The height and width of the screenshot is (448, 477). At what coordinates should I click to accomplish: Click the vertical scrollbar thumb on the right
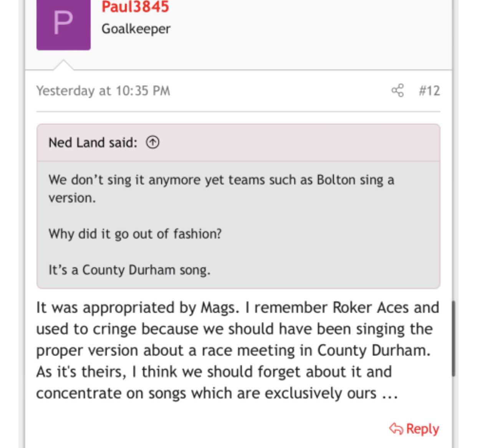point(453,338)
